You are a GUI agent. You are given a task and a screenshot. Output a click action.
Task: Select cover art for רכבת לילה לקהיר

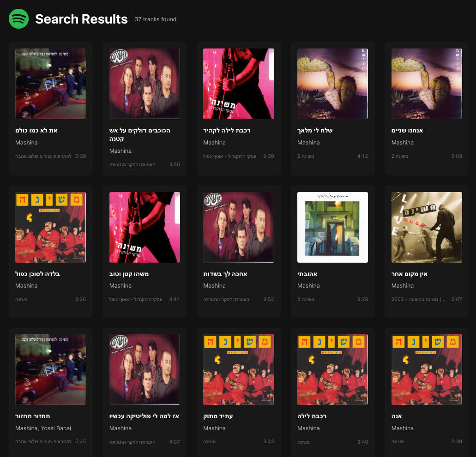pos(239,84)
